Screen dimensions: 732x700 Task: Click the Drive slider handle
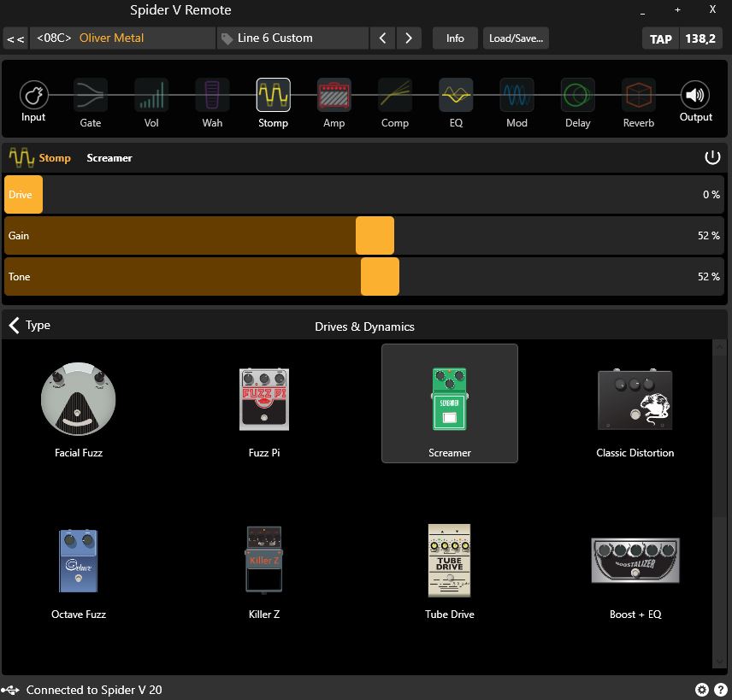(23, 195)
